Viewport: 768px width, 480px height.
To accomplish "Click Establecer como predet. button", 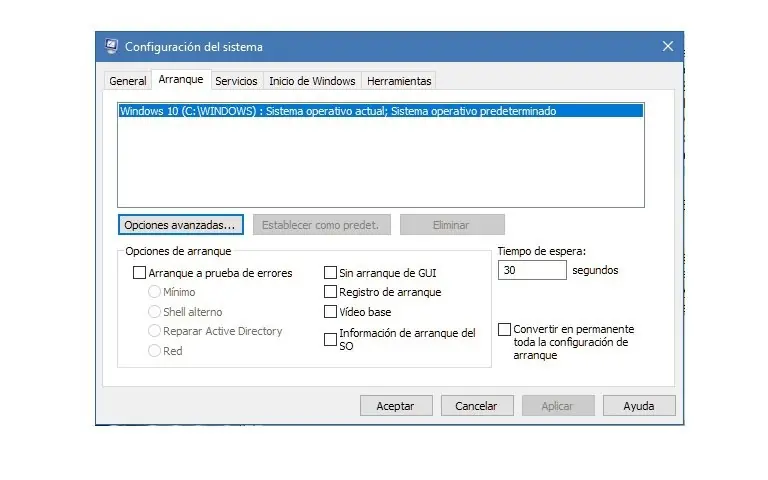I will (x=322, y=225).
